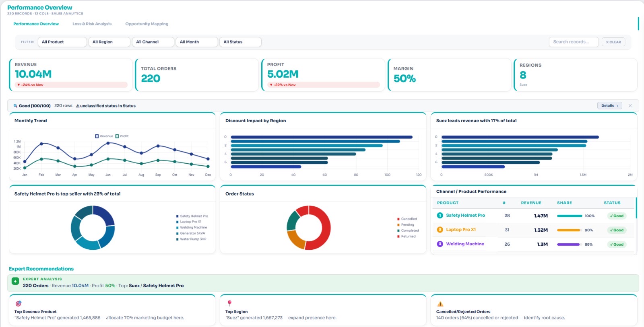Click Good status badge for Welding Machine

[617, 245]
